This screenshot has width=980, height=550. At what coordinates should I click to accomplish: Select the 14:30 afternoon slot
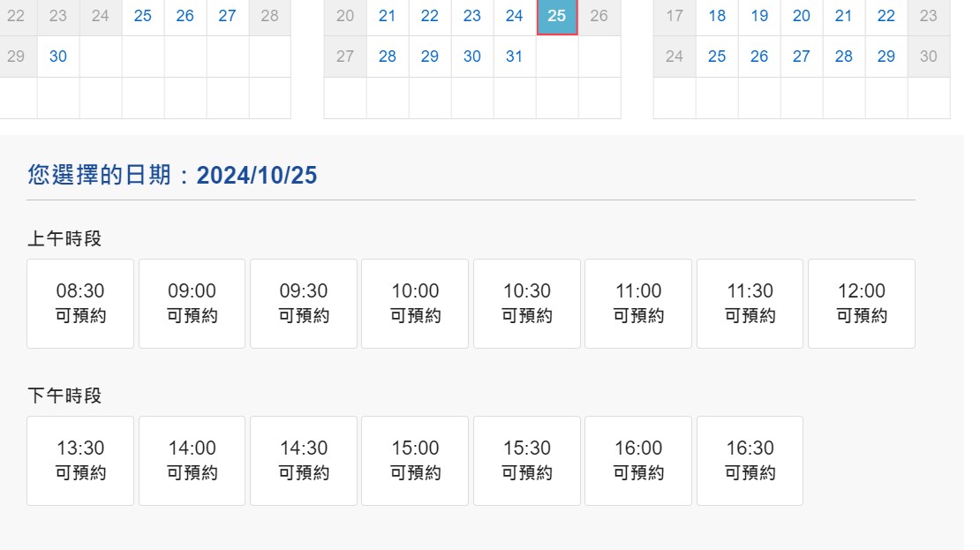[x=304, y=460]
